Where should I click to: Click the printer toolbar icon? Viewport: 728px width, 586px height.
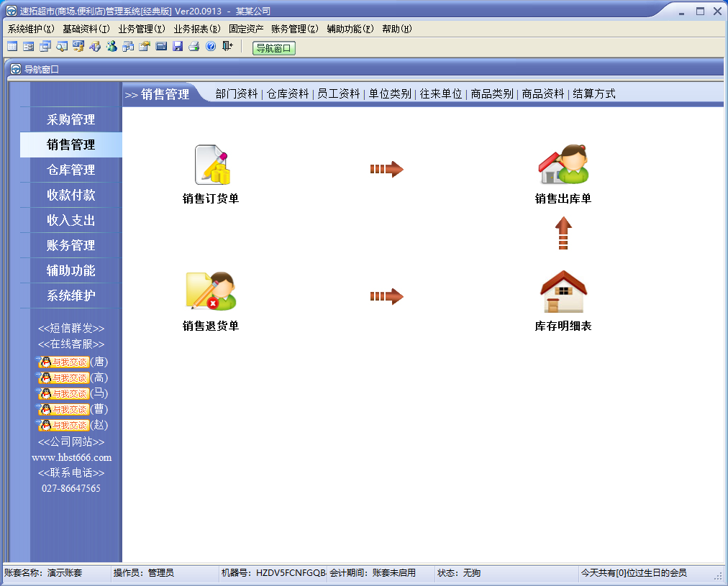[x=194, y=47]
